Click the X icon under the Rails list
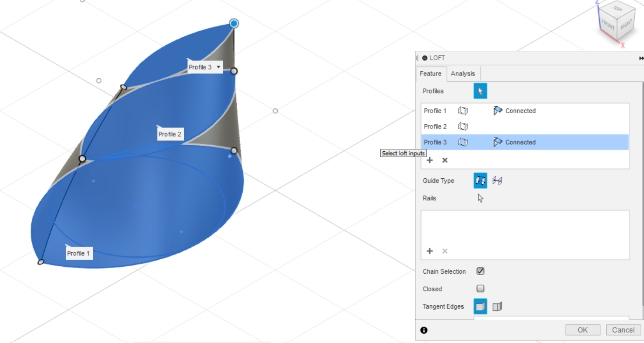Viewport: 644px width, 343px height. (445, 251)
